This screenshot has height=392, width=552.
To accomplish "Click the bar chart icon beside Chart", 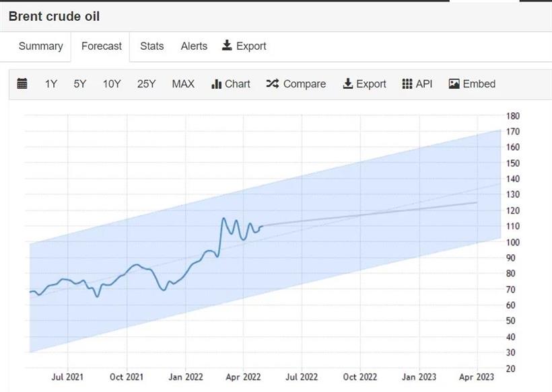I will (216, 84).
